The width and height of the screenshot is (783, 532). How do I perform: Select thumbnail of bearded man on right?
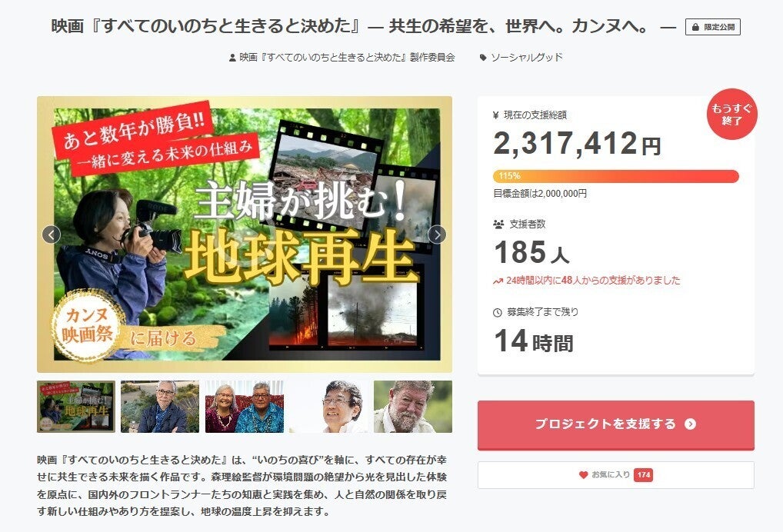tap(413, 407)
